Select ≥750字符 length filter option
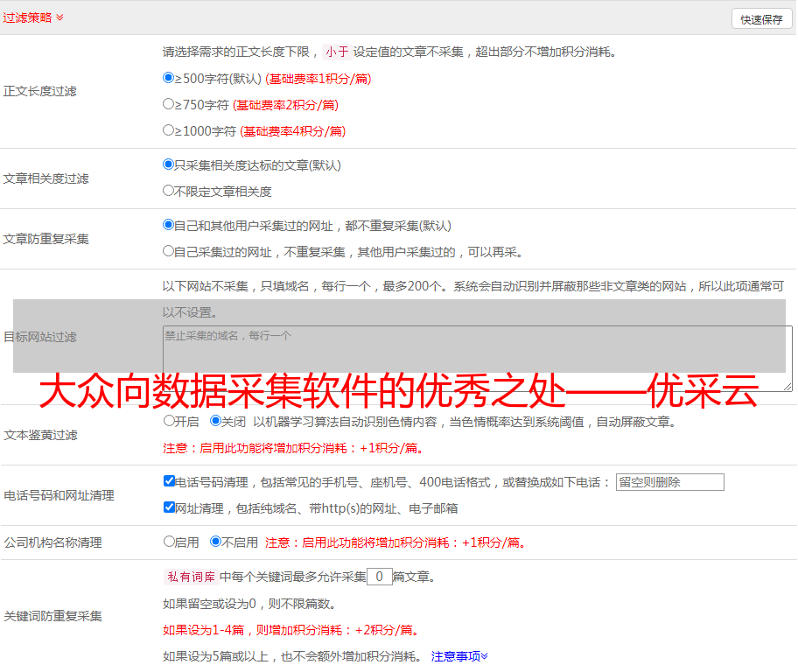Viewport: 798px width, 672px height. (169, 104)
